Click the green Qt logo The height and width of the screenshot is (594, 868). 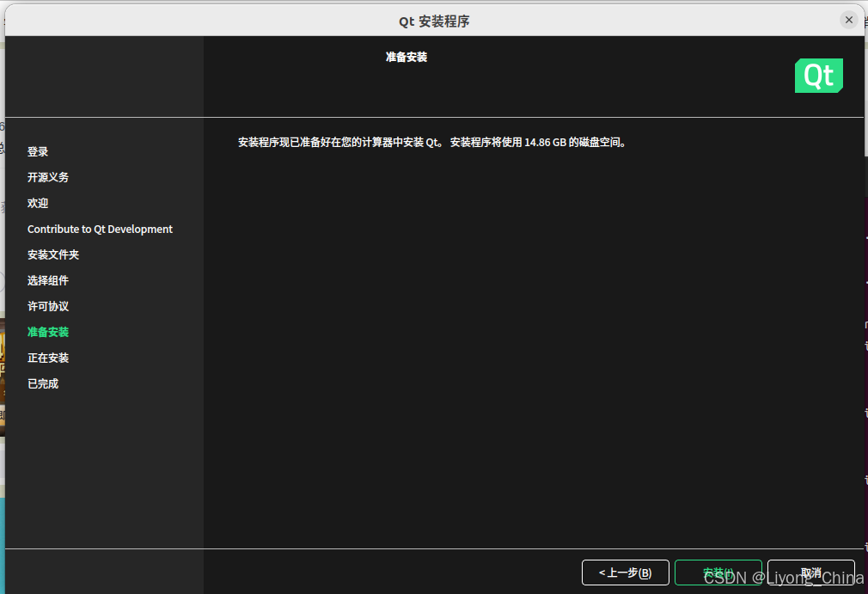[819, 76]
